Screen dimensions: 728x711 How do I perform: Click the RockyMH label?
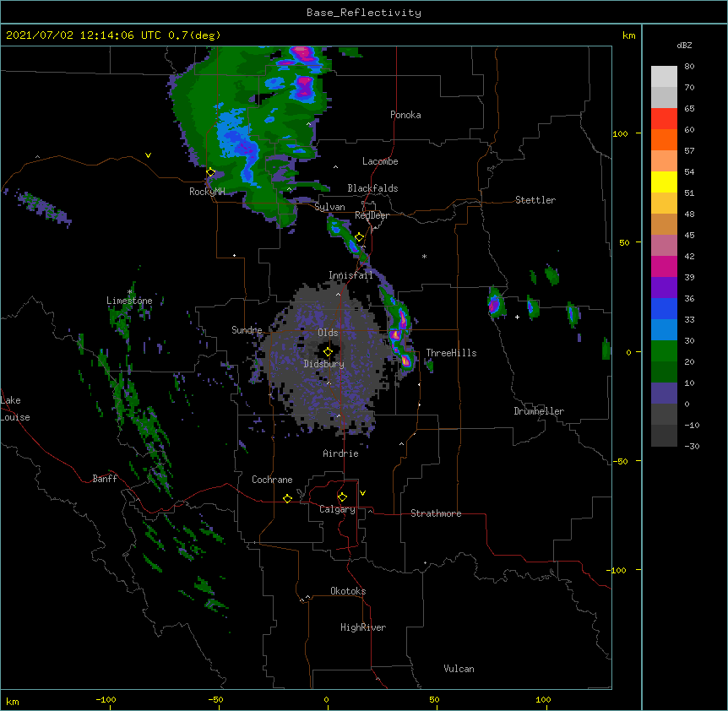pyautogui.click(x=207, y=192)
